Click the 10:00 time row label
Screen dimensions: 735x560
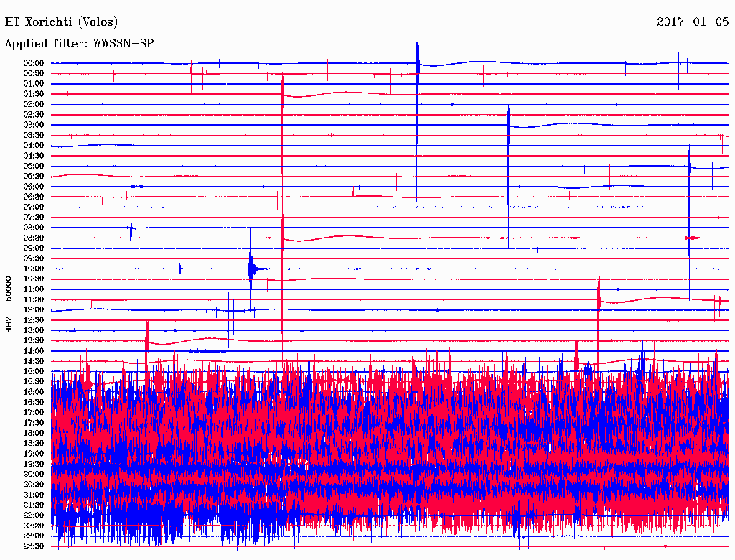pyautogui.click(x=34, y=269)
